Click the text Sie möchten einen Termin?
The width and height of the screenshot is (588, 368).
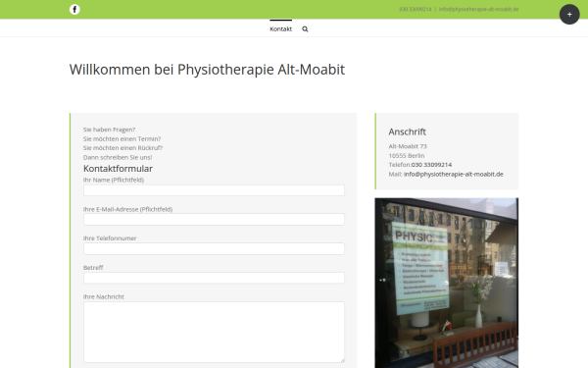pos(122,138)
